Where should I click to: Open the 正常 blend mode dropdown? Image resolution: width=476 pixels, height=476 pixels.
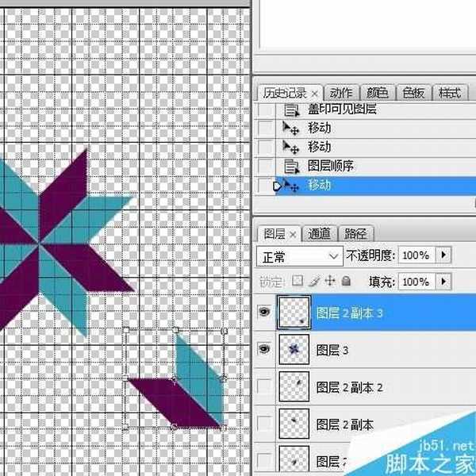(300, 256)
